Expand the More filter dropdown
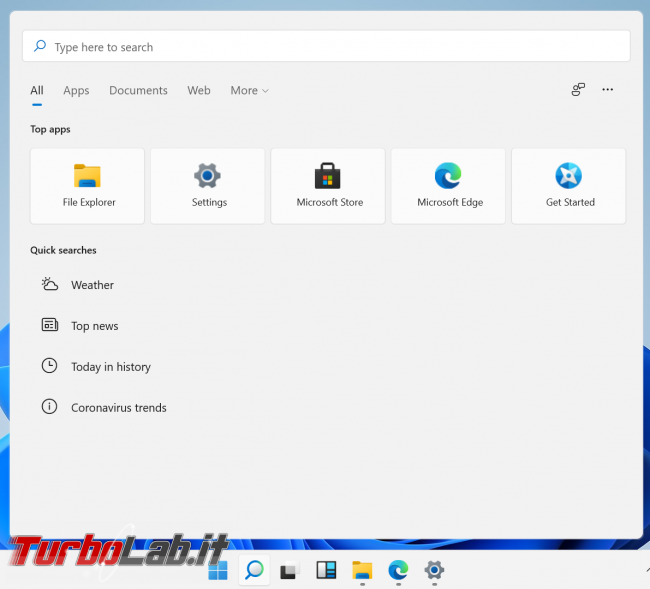 click(250, 90)
